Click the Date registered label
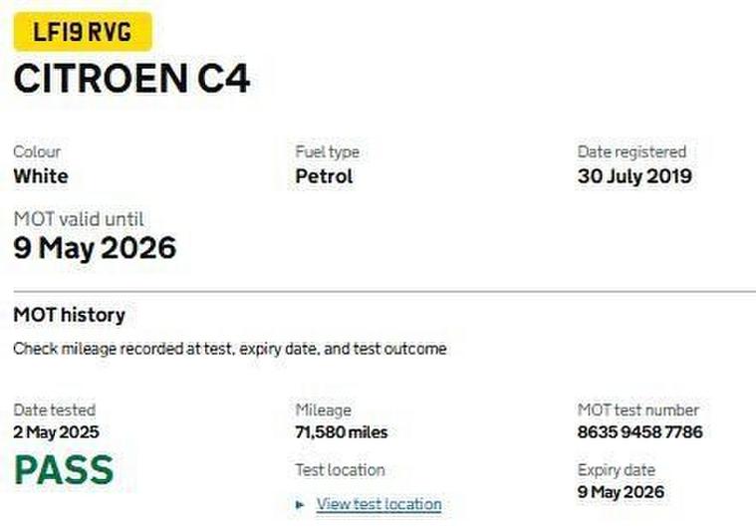756x532 pixels. pos(631,152)
